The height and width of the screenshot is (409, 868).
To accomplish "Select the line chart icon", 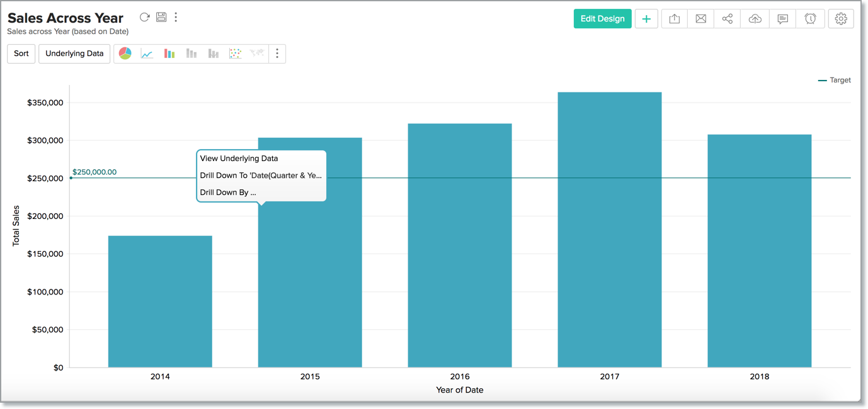I will 147,53.
